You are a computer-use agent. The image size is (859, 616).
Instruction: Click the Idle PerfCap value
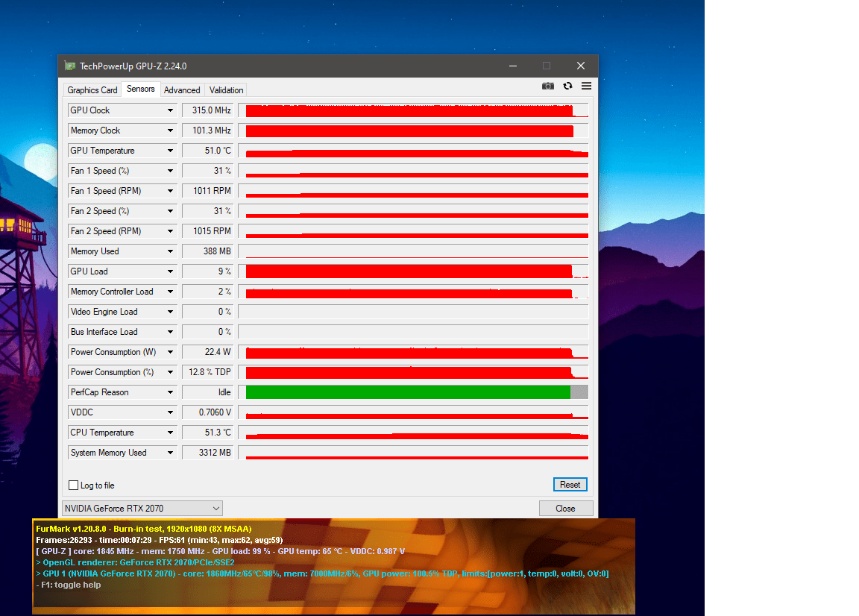coord(207,392)
